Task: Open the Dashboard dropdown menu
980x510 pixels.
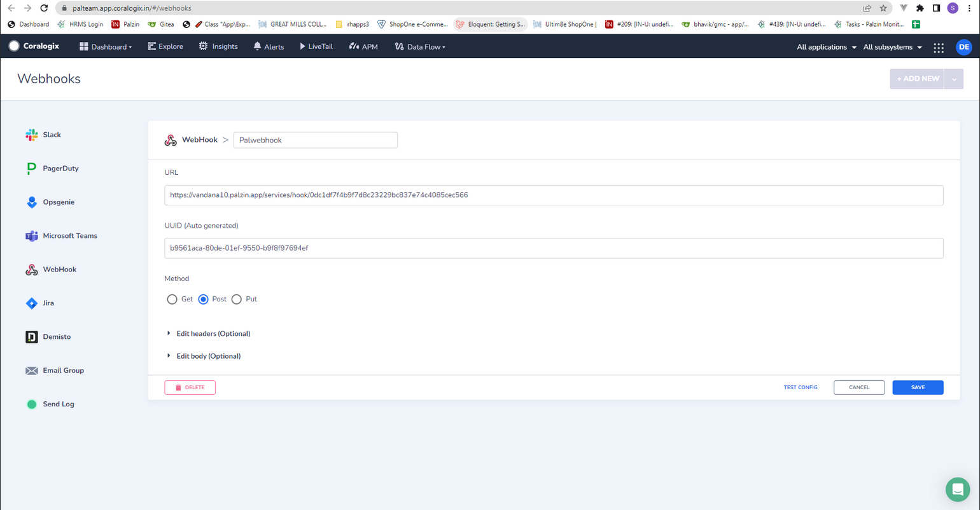Action: coord(106,46)
